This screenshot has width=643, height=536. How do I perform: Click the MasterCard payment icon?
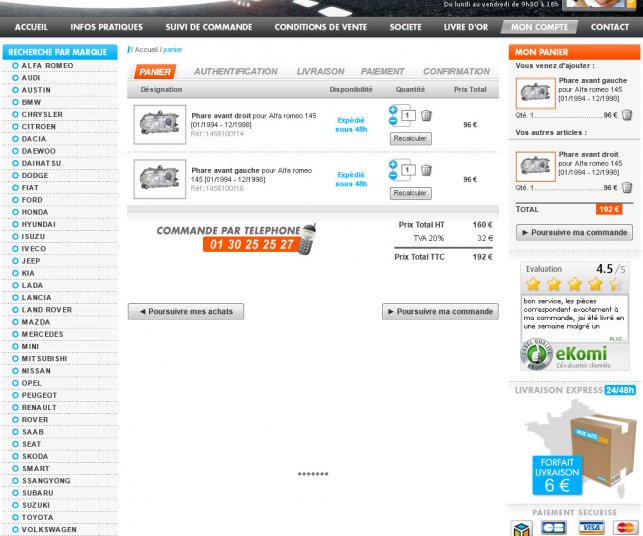[626, 527]
